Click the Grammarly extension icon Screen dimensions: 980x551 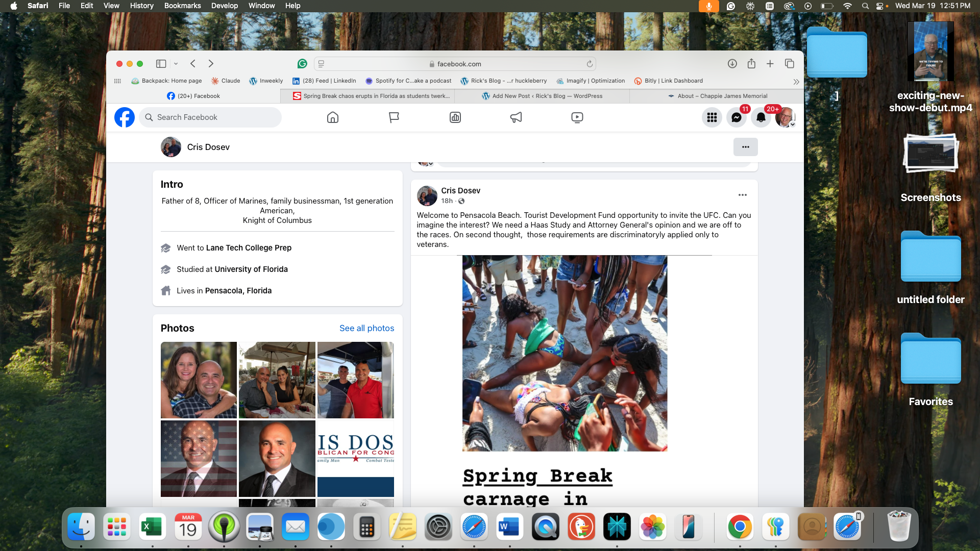point(302,64)
